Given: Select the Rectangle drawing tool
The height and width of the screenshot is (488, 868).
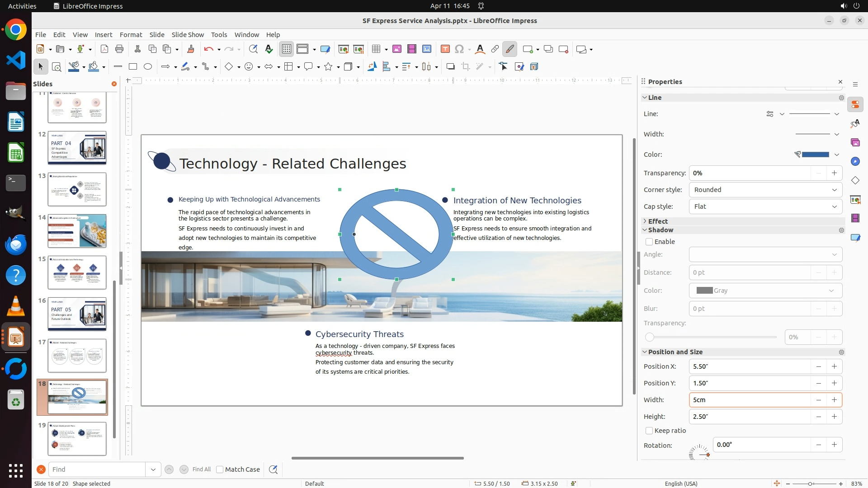Looking at the screenshot, I should [x=133, y=67].
